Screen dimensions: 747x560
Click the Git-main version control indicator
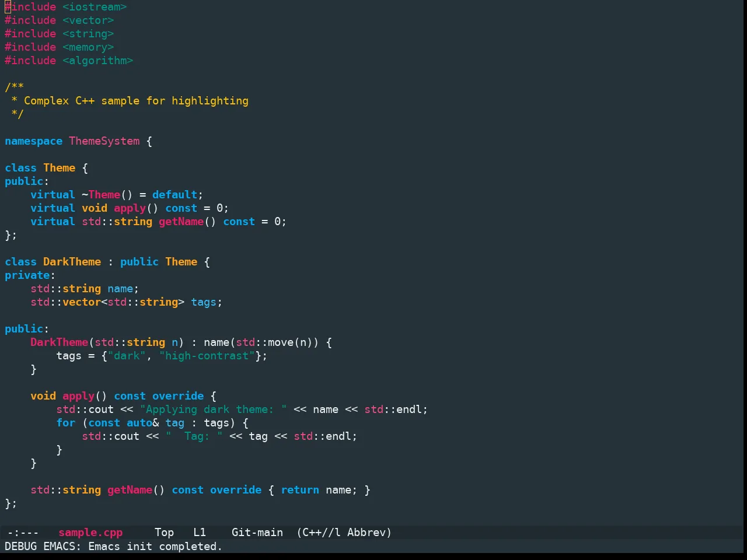(x=257, y=533)
